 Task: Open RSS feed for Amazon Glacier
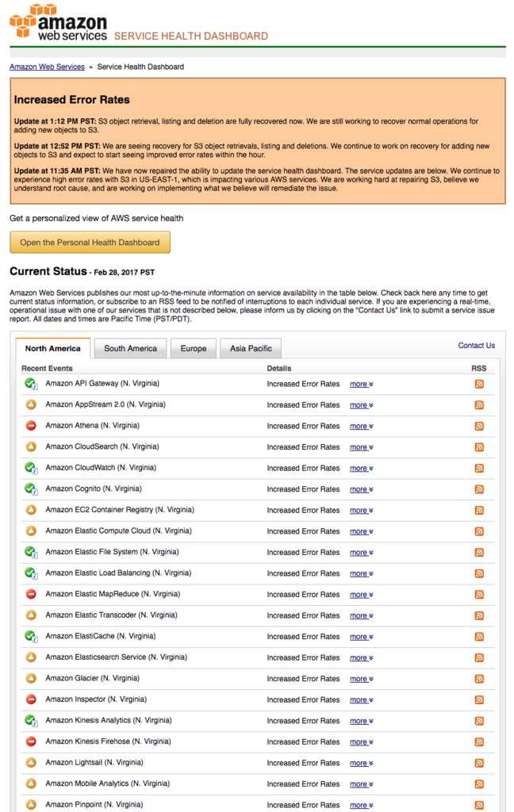[479, 679]
